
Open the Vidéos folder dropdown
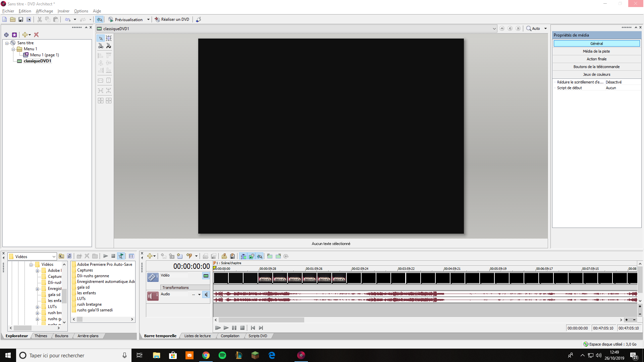pos(54,257)
